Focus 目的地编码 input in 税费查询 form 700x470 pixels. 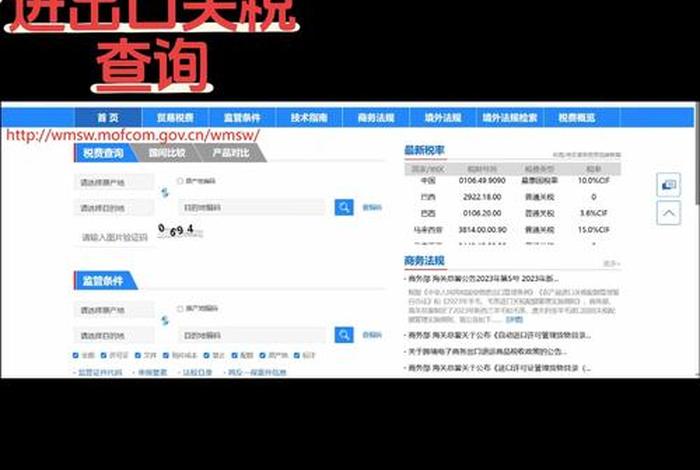coord(251,208)
